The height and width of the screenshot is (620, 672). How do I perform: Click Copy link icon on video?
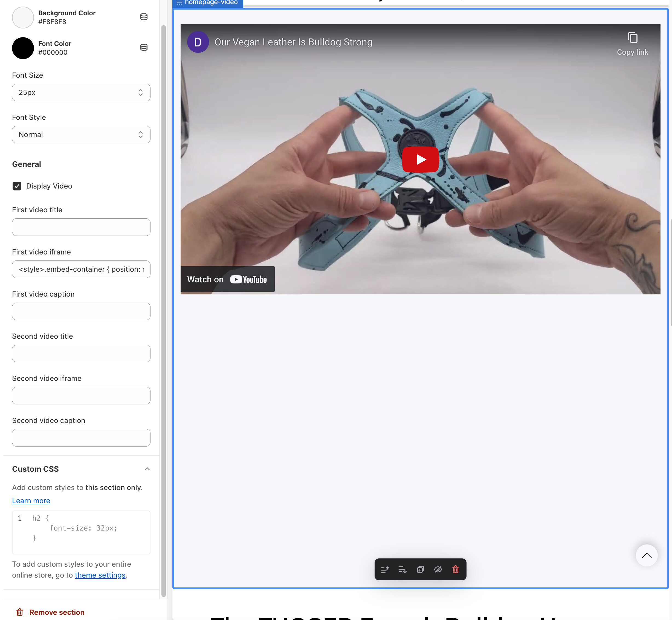632,37
